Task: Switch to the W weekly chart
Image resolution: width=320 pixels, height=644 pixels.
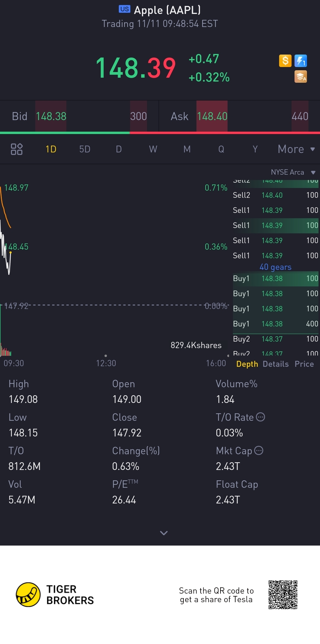Action: click(x=153, y=149)
